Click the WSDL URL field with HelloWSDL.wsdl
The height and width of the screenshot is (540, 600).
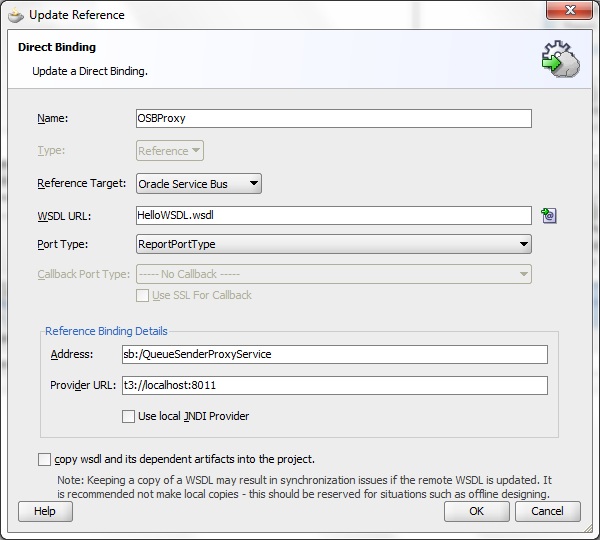[334, 215]
